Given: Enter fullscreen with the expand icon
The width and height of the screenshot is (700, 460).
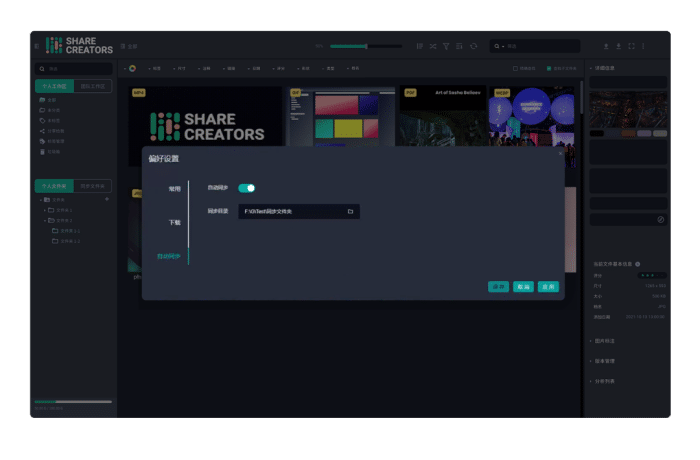Looking at the screenshot, I should coord(631,46).
